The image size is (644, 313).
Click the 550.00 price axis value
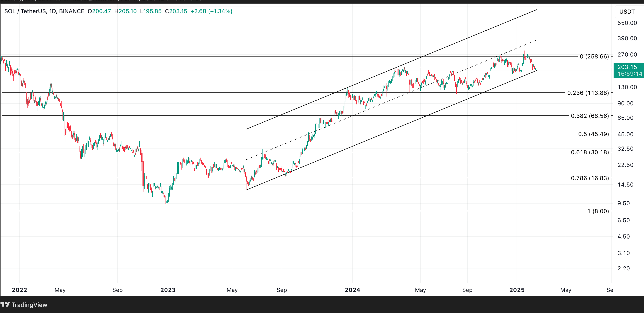627,23
